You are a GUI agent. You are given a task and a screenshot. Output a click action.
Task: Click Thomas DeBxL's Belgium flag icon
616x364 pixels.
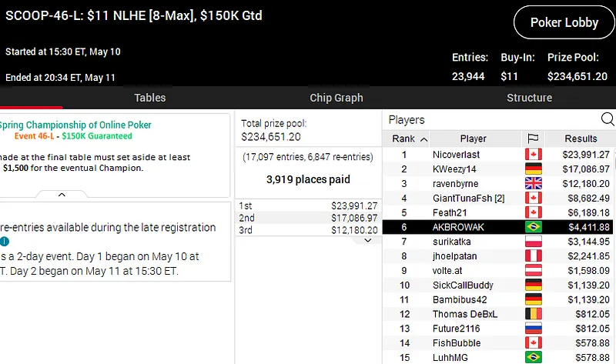pyautogui.click(x=532, y=314)
